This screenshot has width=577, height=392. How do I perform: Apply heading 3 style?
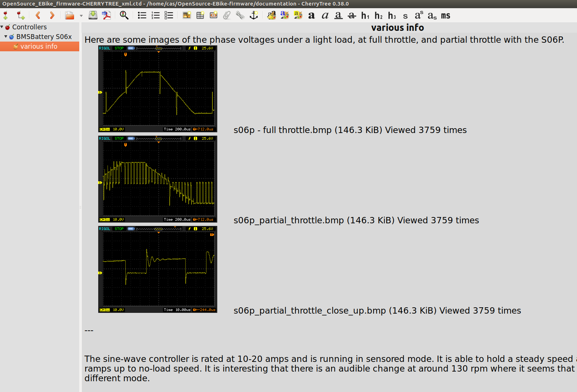click(392, 16)
